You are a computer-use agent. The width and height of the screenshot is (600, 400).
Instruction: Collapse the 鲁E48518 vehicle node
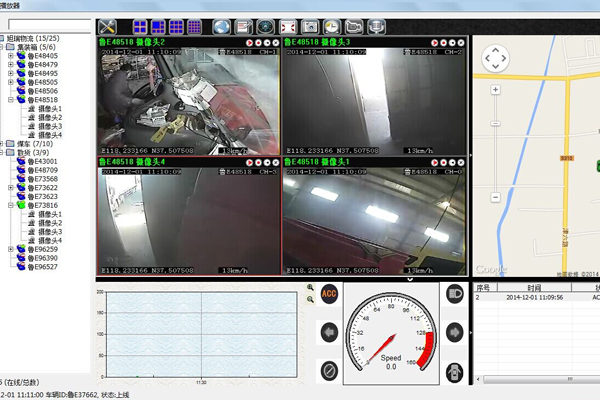pos(11,100)
